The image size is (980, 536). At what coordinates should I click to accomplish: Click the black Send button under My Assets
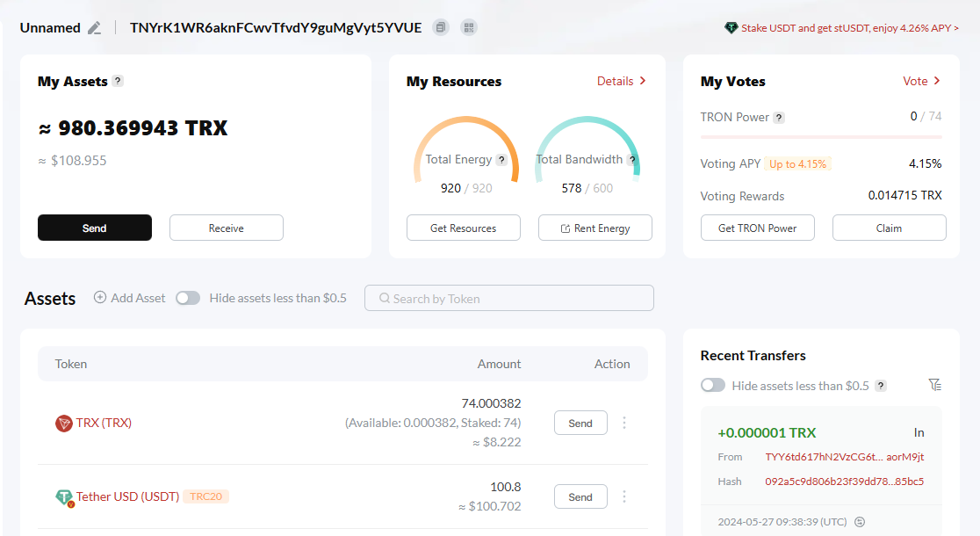pyautogui.click(x=94, y=228)
